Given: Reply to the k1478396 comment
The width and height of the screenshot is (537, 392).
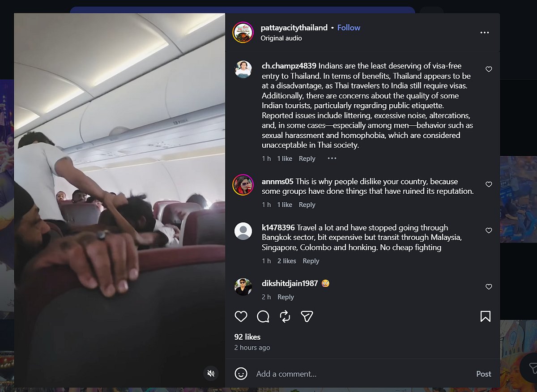Looking at the screenshot, I should click(x=311, y=261).
